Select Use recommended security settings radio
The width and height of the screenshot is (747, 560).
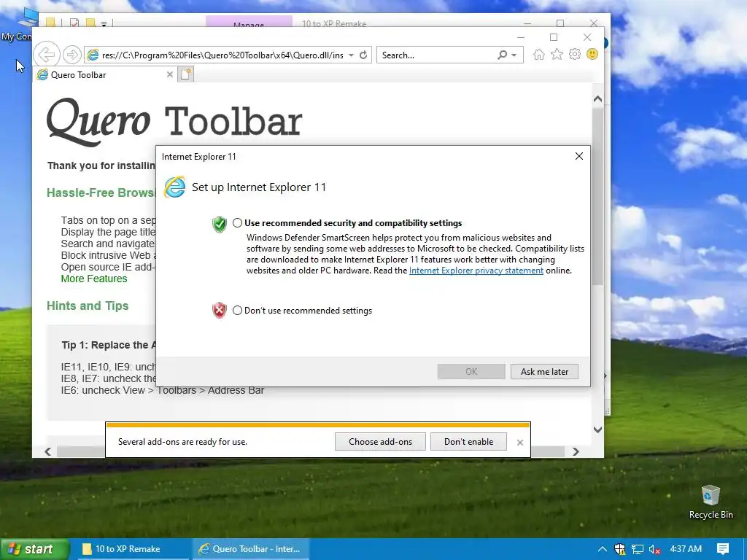click(237, 223)
